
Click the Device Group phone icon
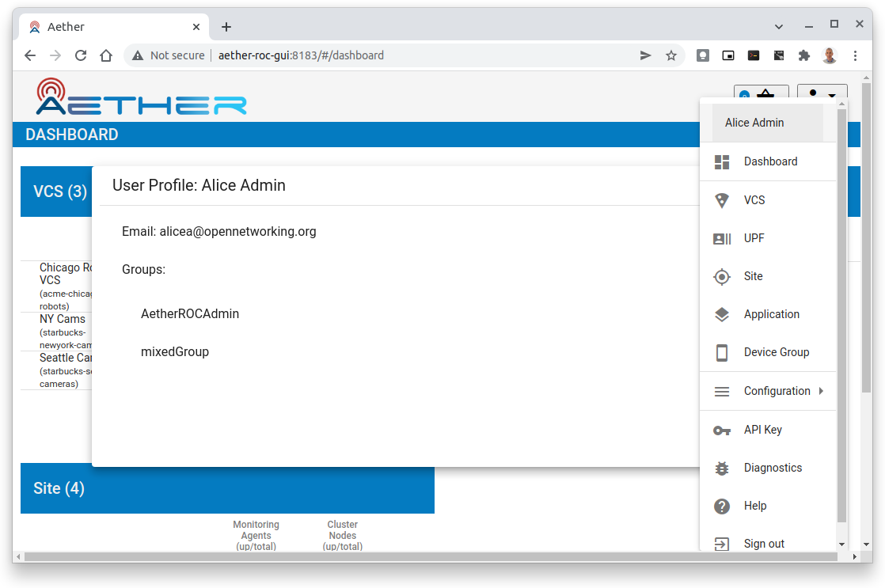coord(722,352)
